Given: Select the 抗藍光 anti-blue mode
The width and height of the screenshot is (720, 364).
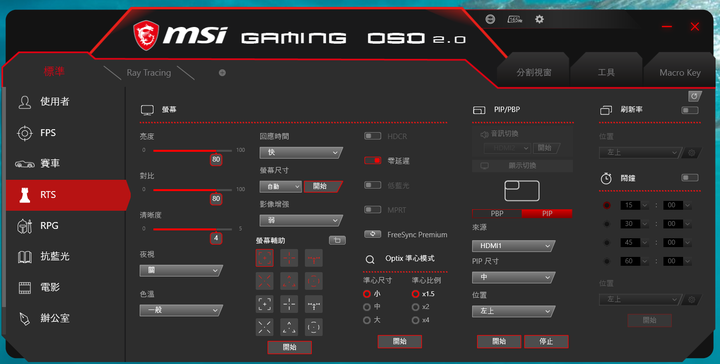Looking at the screenshot, I should [66, 256].
